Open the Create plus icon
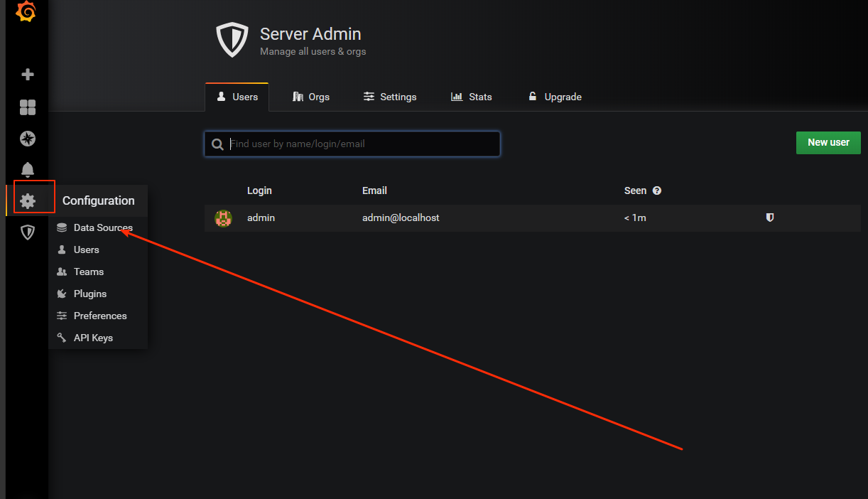The width and height of the screenshot is (868, 499). click(28, 75)
